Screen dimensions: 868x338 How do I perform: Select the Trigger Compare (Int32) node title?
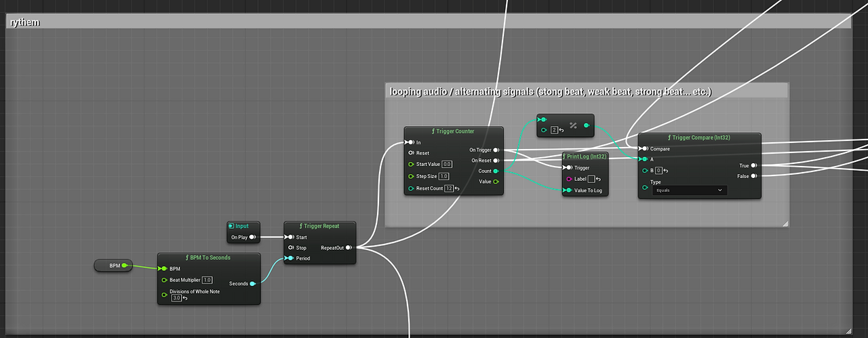tap(699, 138)
